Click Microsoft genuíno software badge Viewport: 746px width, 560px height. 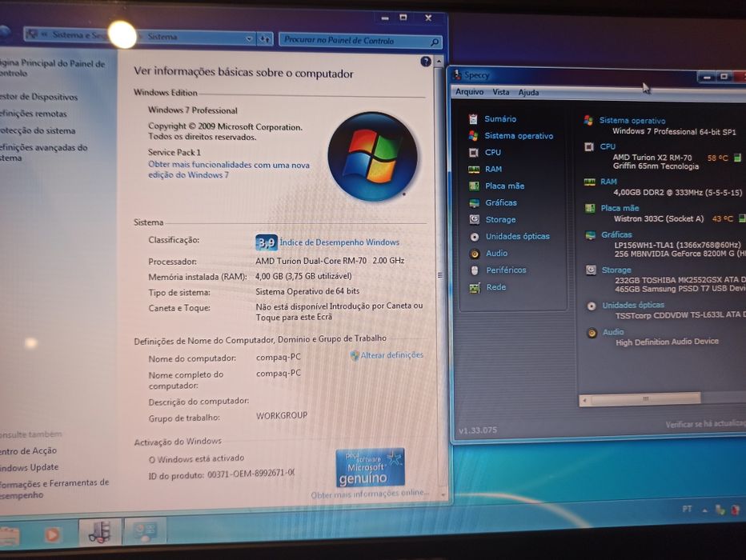[x=370, y=468]
